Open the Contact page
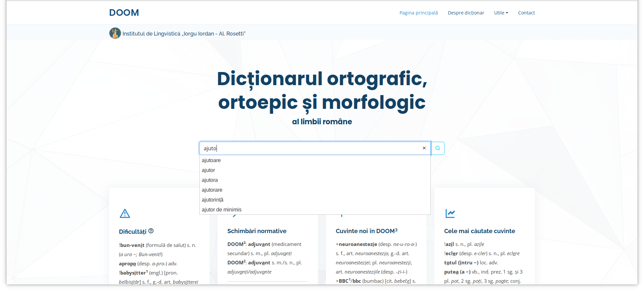Screen dimensions: 644x291 pos(526,13)
